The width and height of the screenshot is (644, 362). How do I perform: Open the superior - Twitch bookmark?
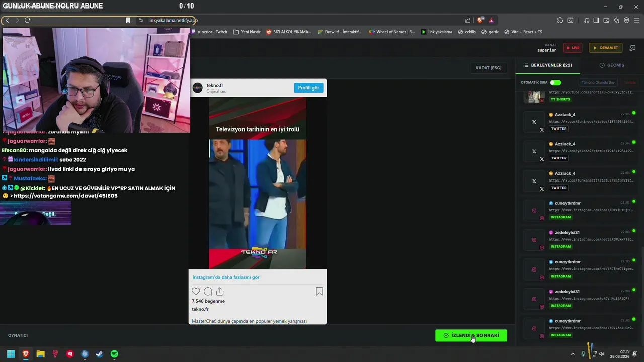(209, 32)
